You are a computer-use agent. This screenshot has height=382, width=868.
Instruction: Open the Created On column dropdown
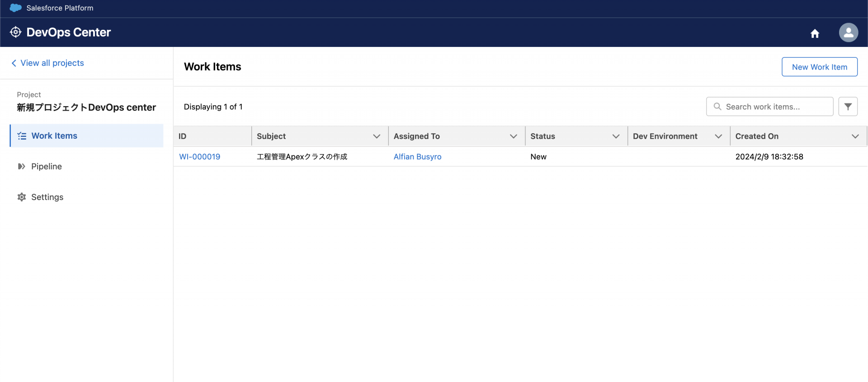[855, 136]
